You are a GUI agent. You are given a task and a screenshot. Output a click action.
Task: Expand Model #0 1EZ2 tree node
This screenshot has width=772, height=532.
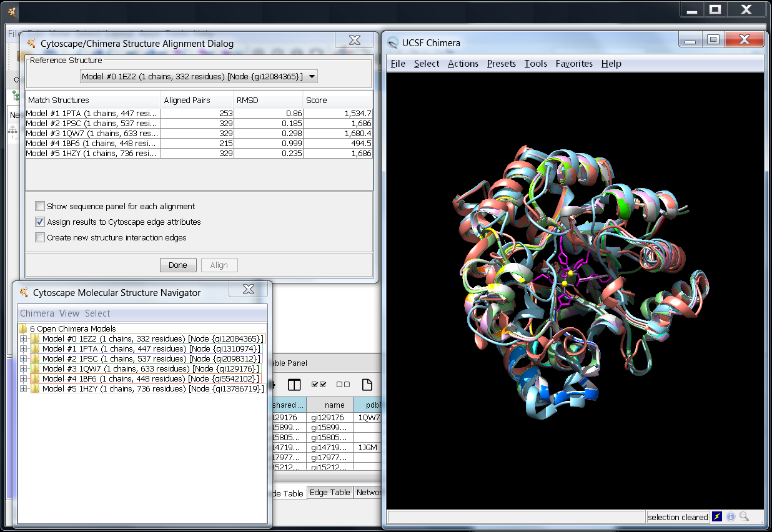[x=24, y=338]
